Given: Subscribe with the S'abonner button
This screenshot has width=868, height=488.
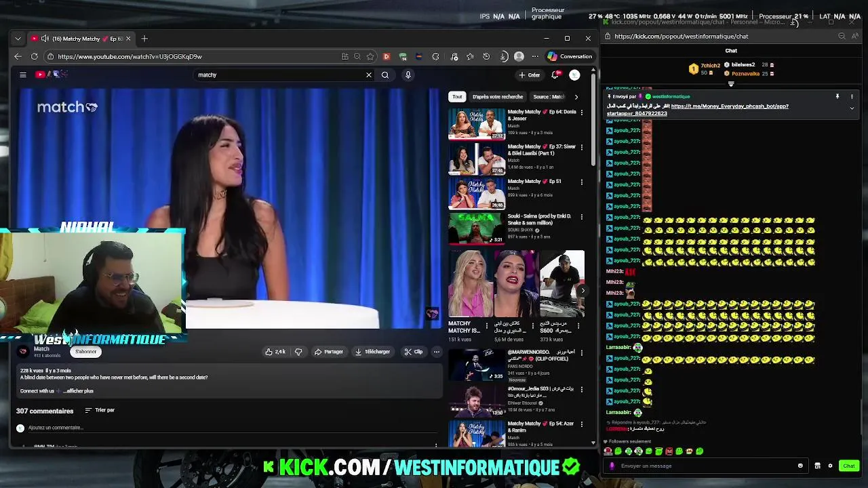Looking at the screenshot, I should 86,352.
